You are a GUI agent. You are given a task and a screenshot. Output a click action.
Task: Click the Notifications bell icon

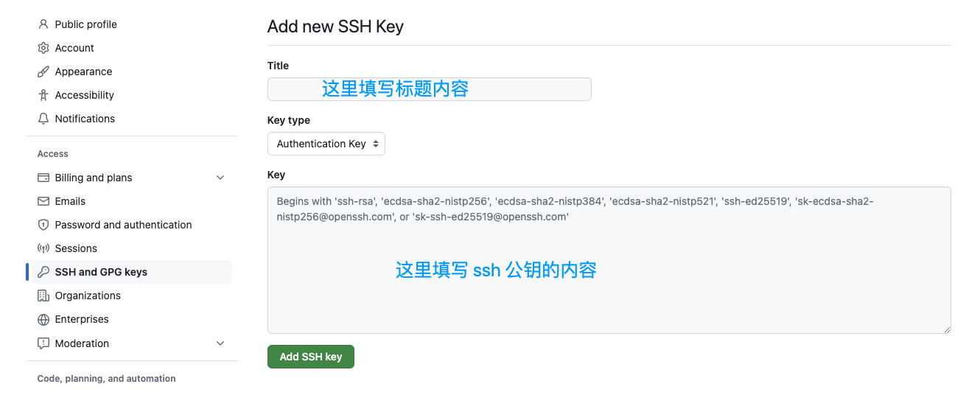(43, 119)
